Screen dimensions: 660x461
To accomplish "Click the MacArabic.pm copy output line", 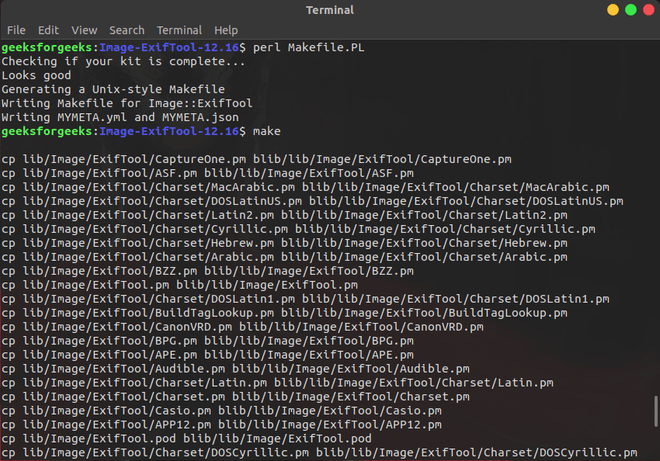I will [305, 187].
